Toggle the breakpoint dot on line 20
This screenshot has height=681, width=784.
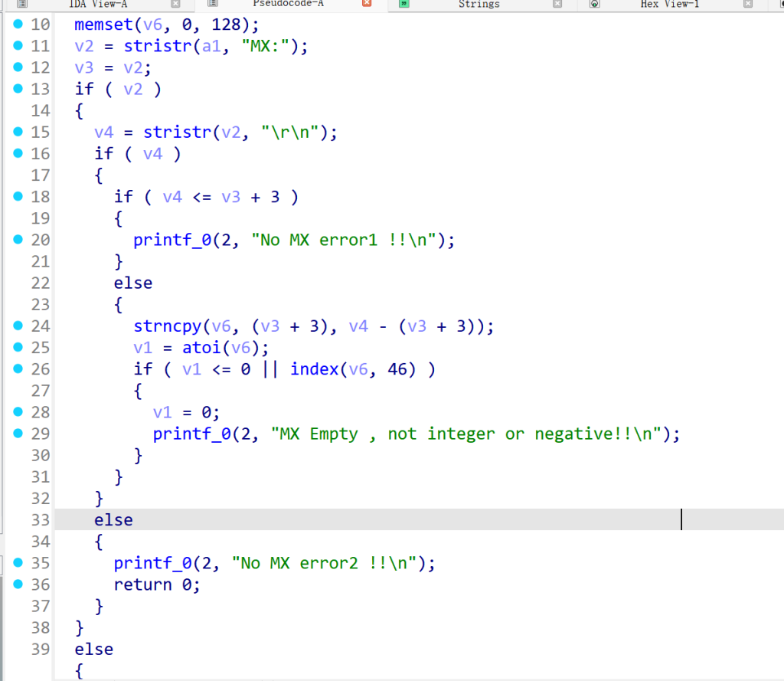click(x=18, y=240)
